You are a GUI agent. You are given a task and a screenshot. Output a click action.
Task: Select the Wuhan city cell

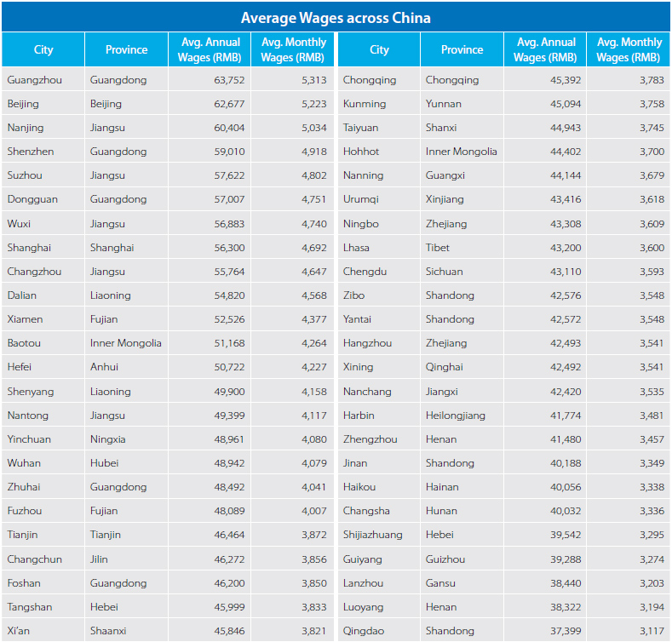25,463
